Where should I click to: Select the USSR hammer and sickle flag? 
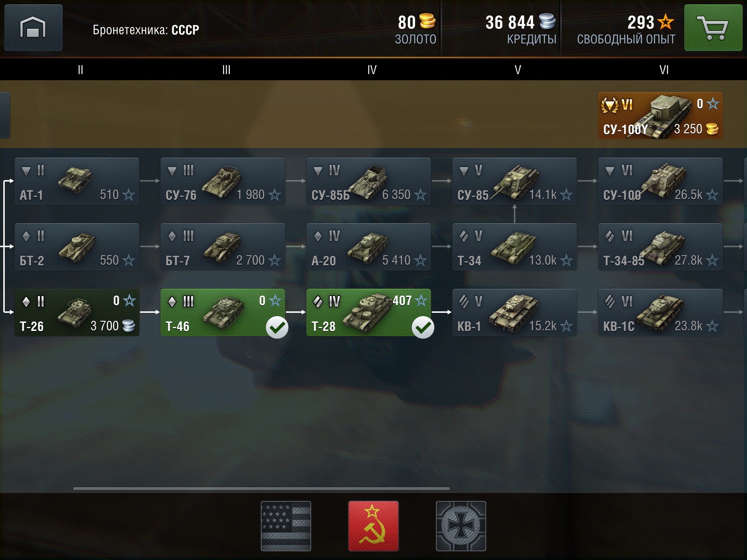[373, 526]
